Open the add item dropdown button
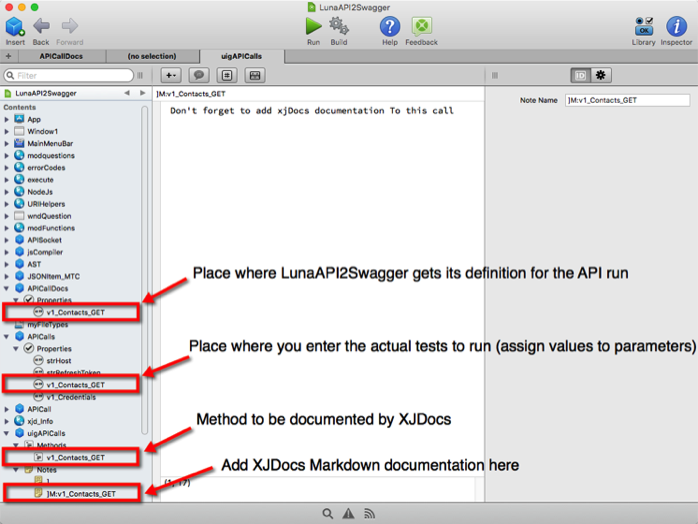 pos(171,75)
